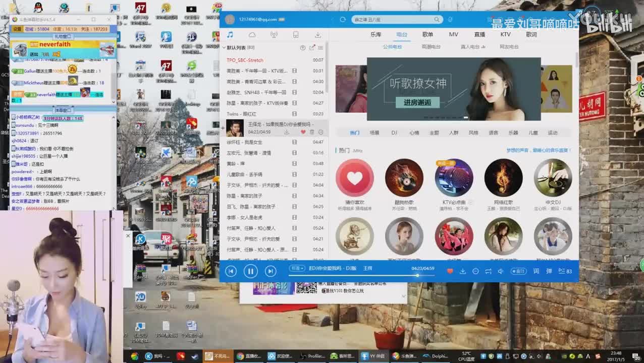Toggle danmaku with 弹 button
The width and height of the screenshot is (644, 363).
(x=549, y=271)
